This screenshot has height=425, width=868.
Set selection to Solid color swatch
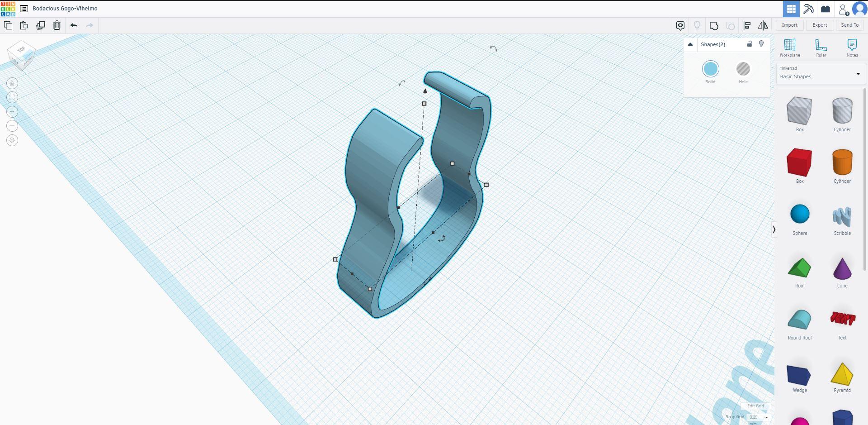(x=710, y=69)
